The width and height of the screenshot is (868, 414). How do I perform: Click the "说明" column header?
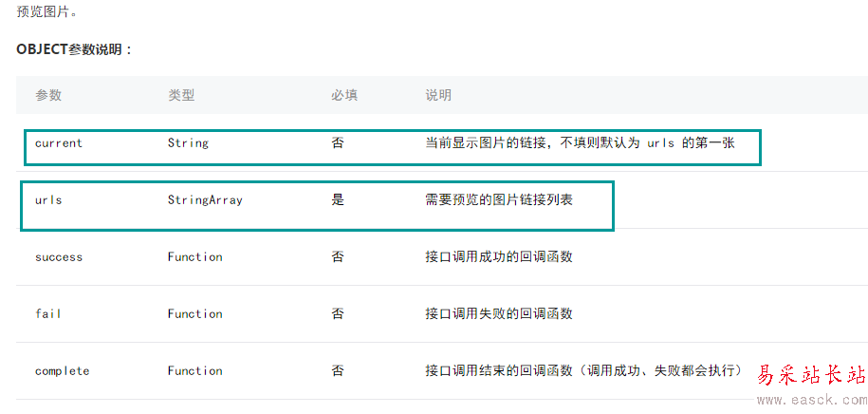(x=438, y=95)
